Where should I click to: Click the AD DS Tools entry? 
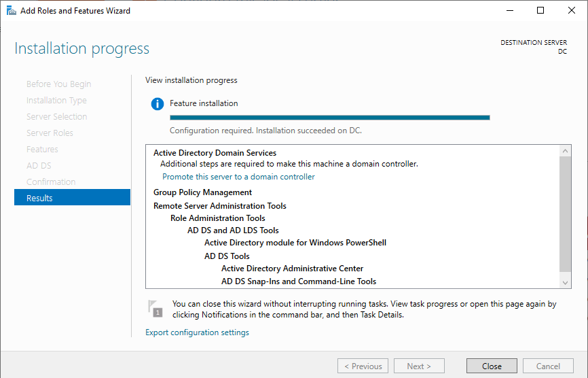pos(227,256)
